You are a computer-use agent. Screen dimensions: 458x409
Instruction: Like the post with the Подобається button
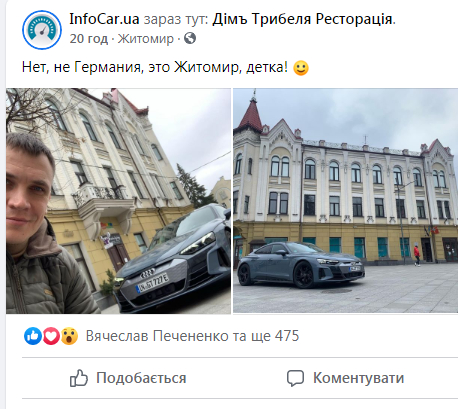128,378
